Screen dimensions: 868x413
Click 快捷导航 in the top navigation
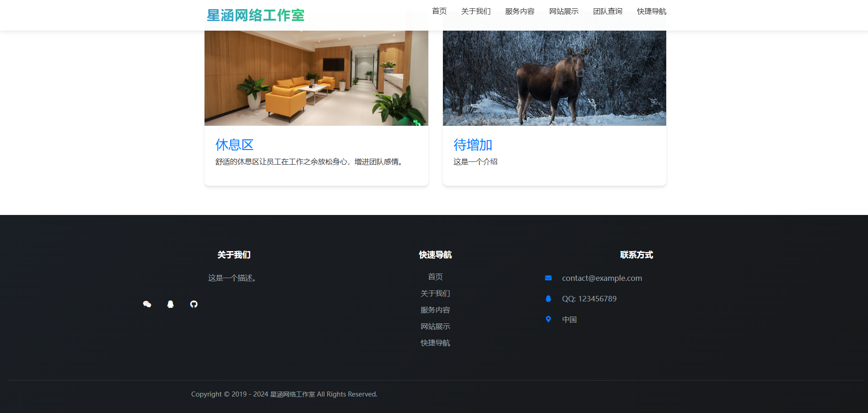(x=652, y=11)
